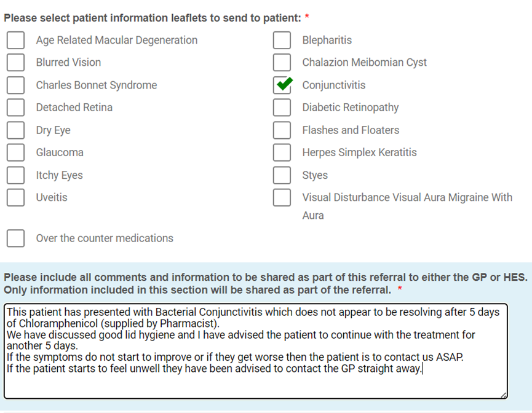Grab the comments box resize handle
The image size is (532, 413).
coord(504,395)
